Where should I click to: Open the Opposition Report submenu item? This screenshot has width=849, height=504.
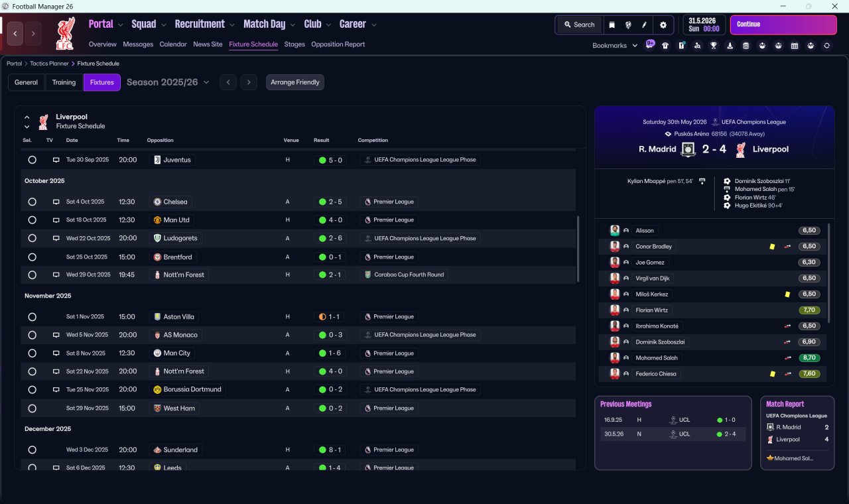pyautogui.click(x=338, y=44)
